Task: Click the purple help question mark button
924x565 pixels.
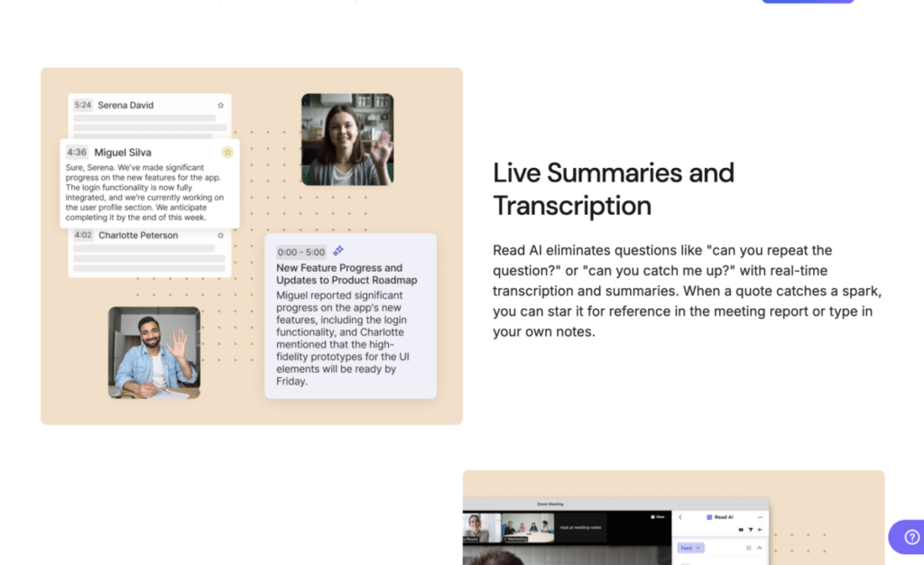Action: 905,537
